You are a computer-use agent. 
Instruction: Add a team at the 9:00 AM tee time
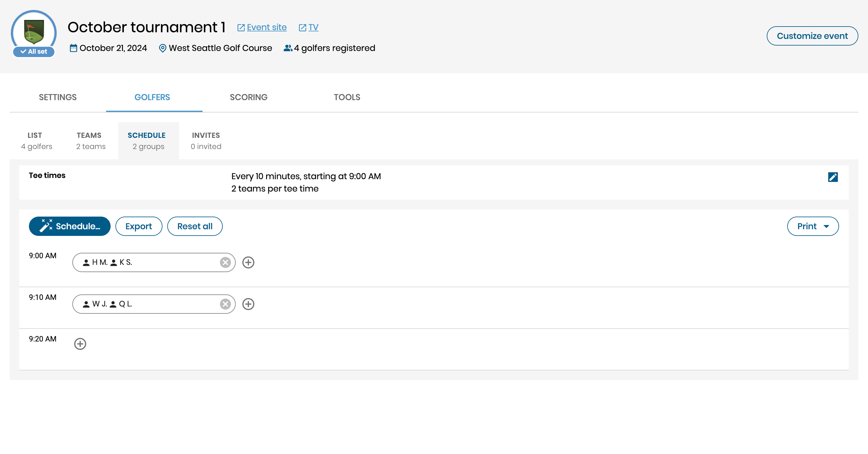[248, 262]
